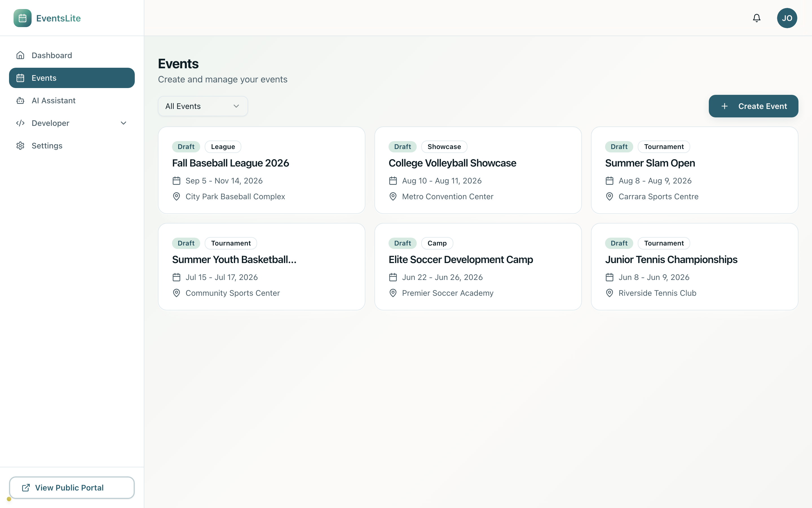Click location pin beside Carrara Sports Centre
812x508 pixels.
tap(609, 196)
